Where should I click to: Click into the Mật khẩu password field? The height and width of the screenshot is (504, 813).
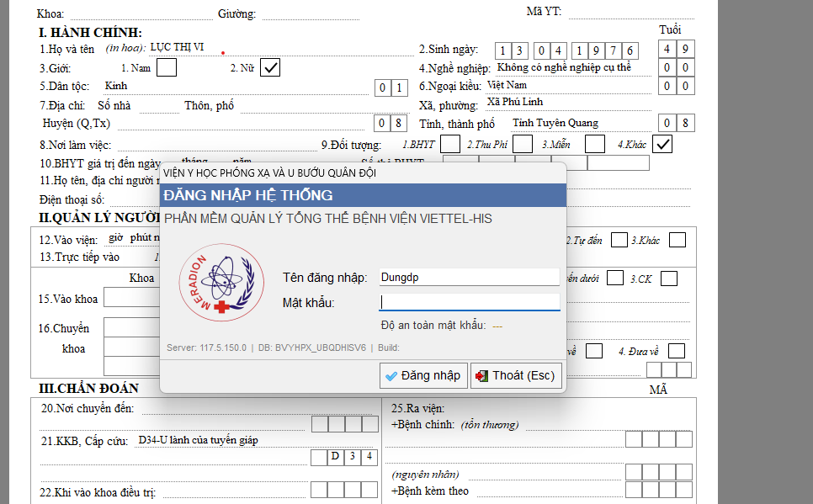point(468,302)
